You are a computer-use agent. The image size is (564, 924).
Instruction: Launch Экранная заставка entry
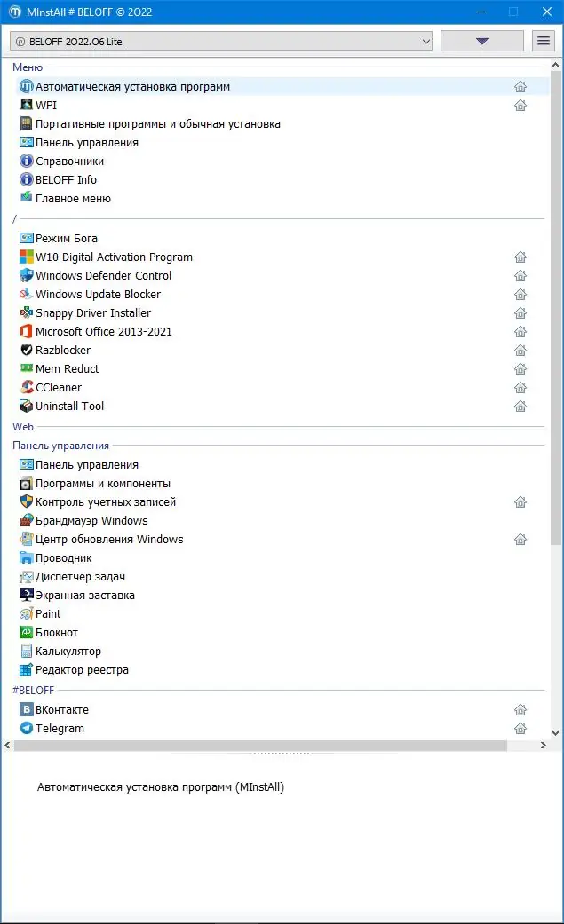(85, 596)
